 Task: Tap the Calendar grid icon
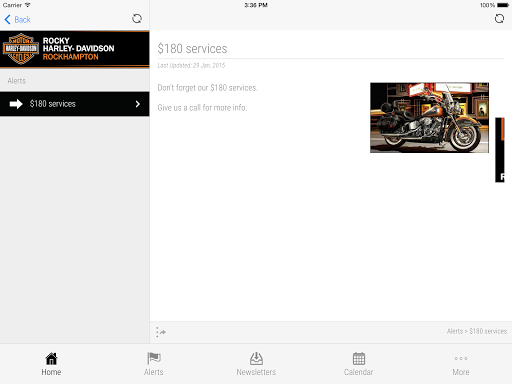[359, 359]
